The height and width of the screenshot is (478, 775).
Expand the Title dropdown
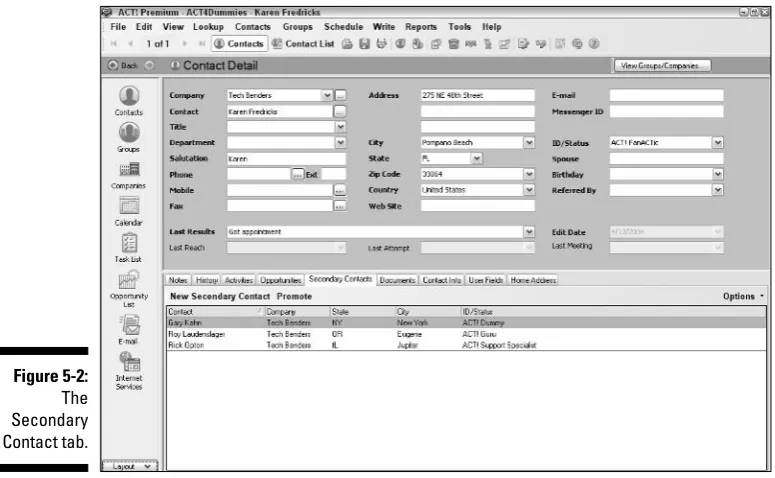(x=340, y=127)
